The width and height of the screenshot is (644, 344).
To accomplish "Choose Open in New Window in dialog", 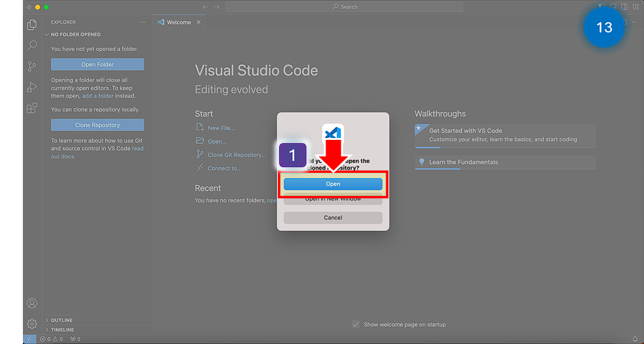I will 332,199.
